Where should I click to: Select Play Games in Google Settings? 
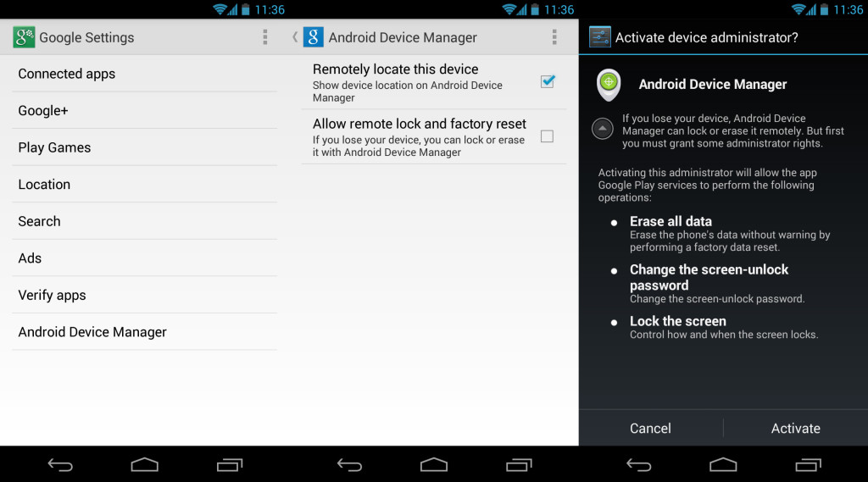pos(144,147)
